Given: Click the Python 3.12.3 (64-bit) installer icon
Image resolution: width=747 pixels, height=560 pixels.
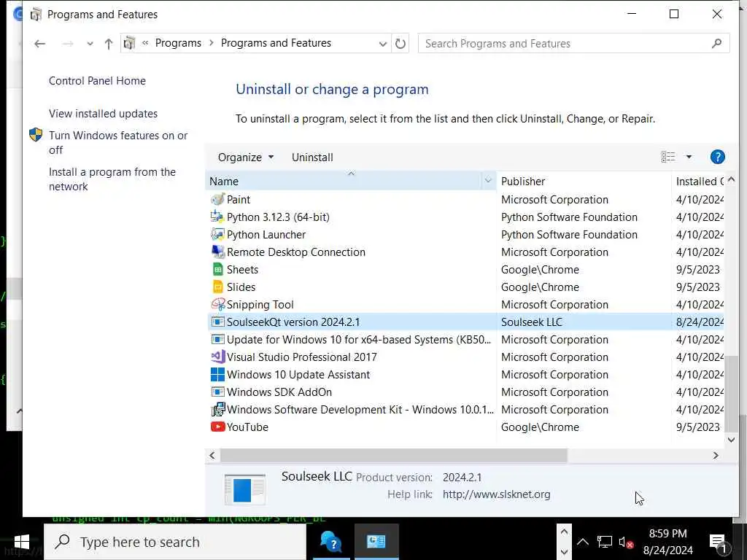Looking at the screenshot, I should (217, 217).
